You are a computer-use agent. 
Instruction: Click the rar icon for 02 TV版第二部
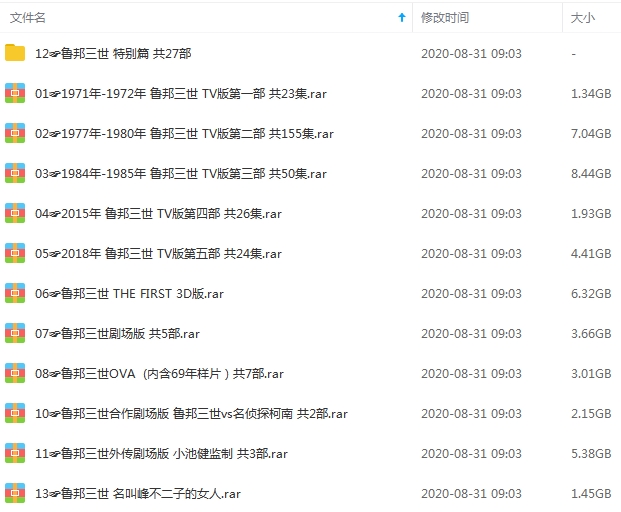(x=15, y=133)
